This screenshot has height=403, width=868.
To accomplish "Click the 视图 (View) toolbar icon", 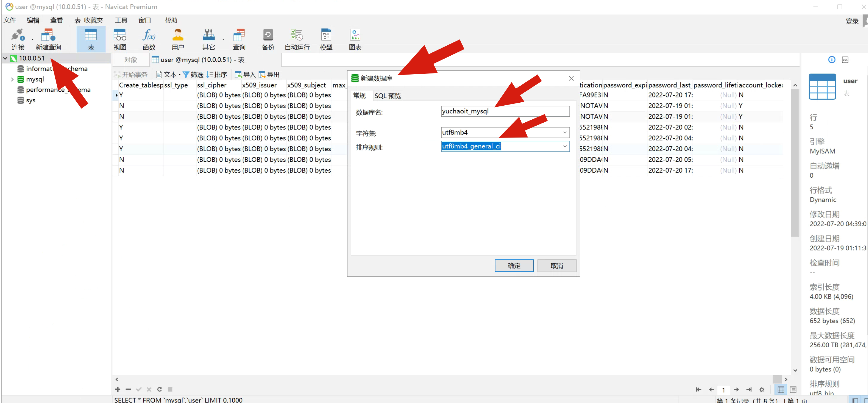I will (120, 39).
